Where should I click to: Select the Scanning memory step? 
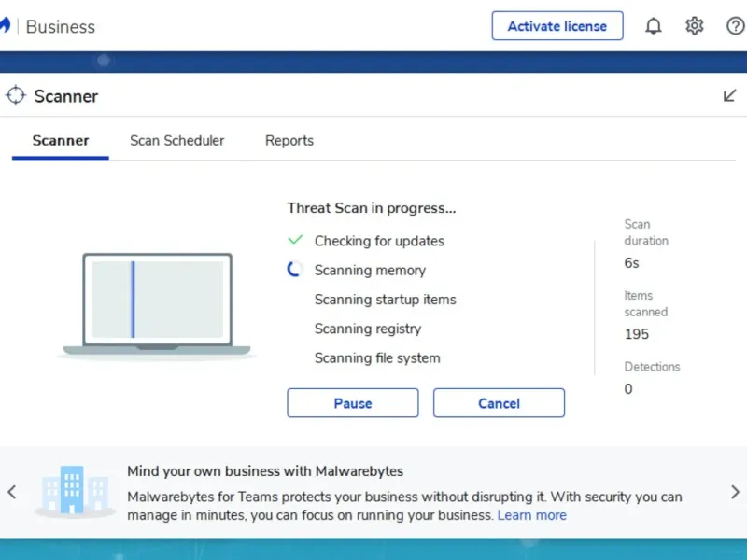(x=370, y=271)
